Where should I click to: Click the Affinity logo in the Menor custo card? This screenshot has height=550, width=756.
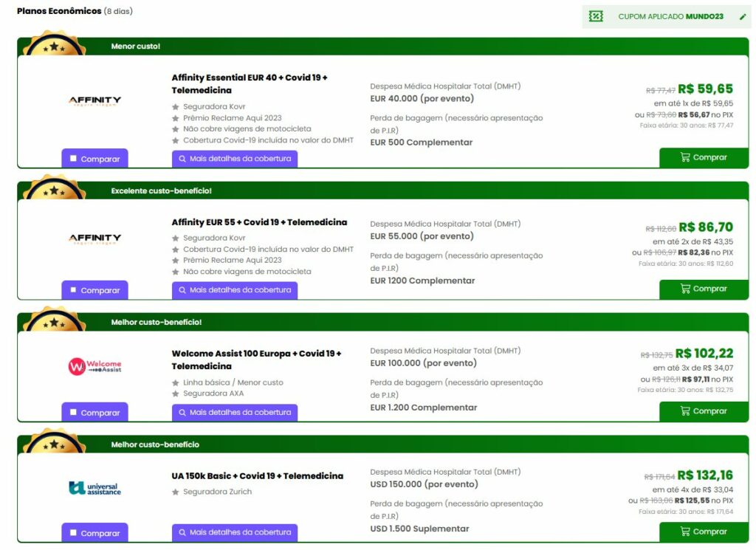(x=95, y=100)
